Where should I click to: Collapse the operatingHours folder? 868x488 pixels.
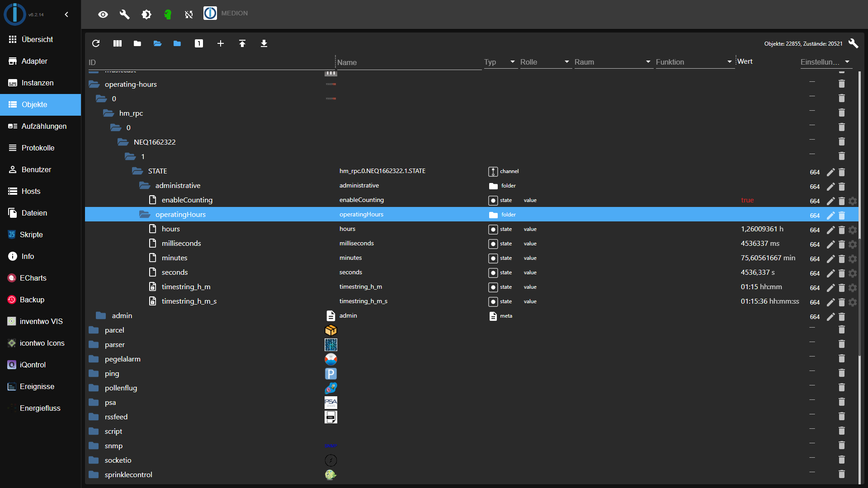[x=145, y=214]
